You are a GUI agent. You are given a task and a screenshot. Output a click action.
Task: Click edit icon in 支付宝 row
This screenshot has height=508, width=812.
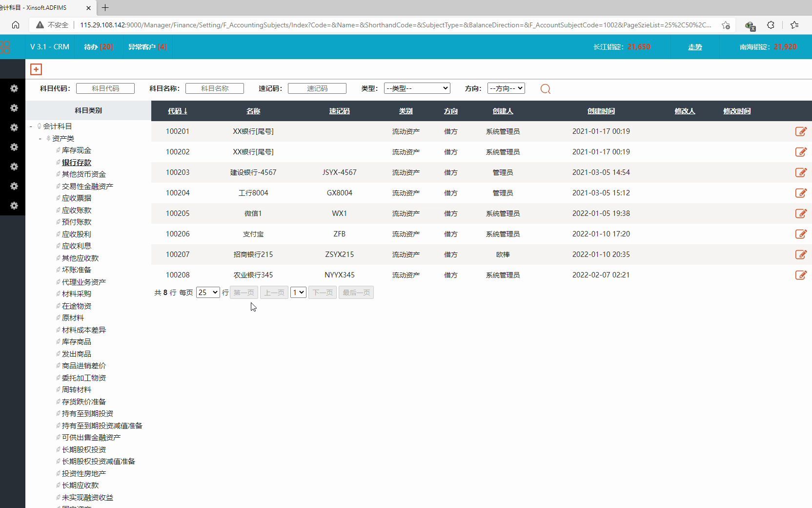coord(801,234)
